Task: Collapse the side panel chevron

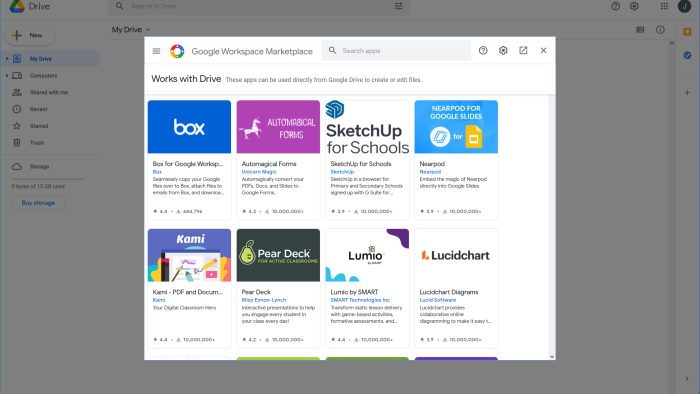Action: (x=687, y=379)
